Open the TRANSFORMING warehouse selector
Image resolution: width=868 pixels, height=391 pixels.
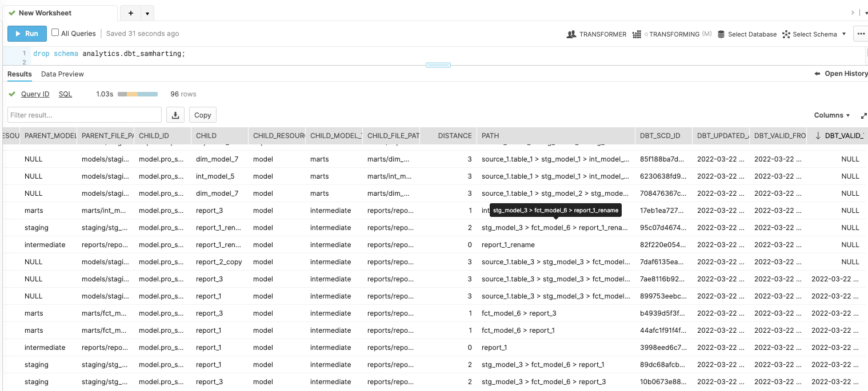pos(672,34)
